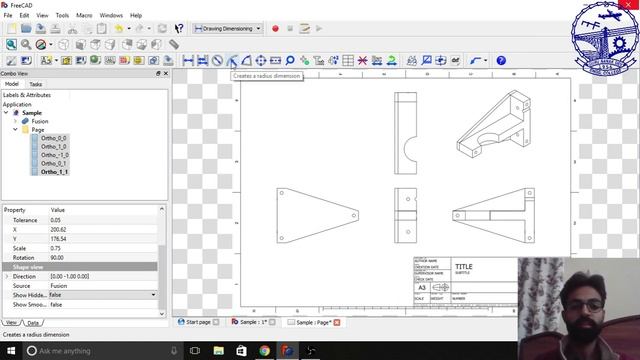Image resolution: width=640 pixels, height=360 pixels.
Task: Expand the Fusion tree node
Action: [16, 121]
